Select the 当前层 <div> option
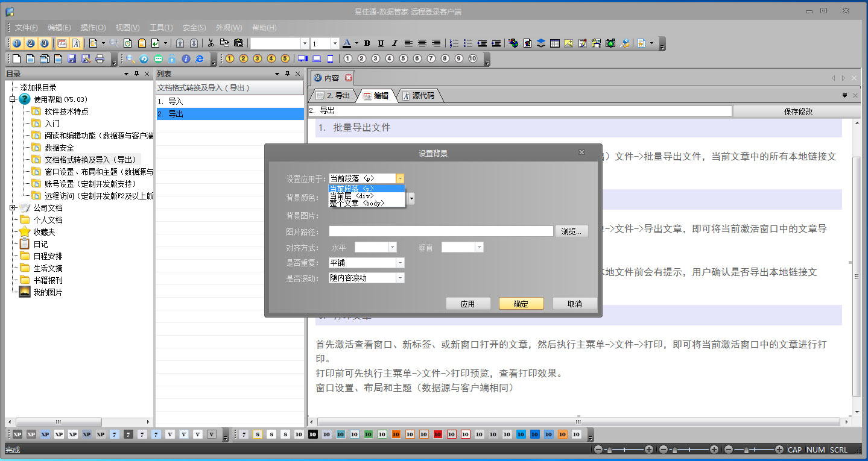 (366, 196)
